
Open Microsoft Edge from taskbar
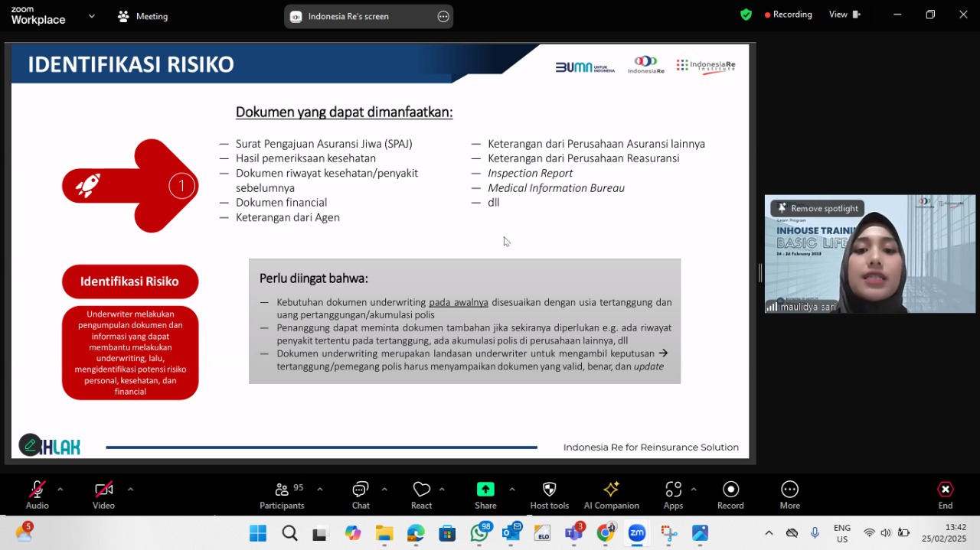416,533
